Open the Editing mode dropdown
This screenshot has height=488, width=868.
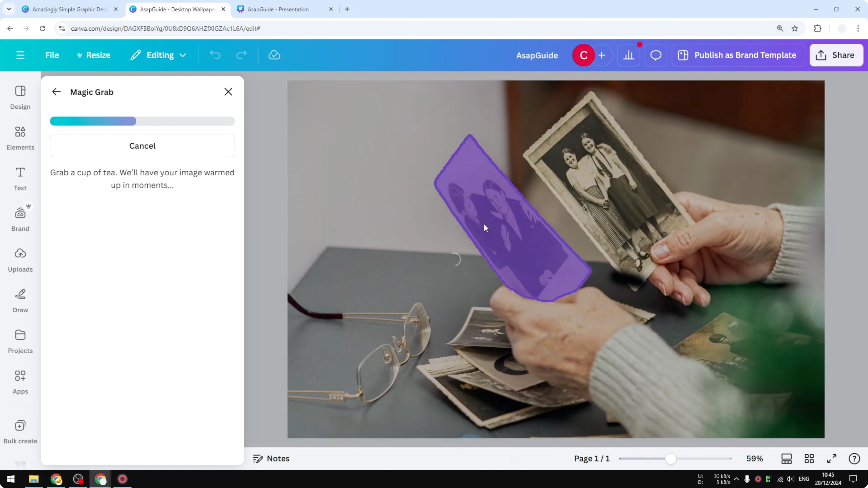point(158,55)
